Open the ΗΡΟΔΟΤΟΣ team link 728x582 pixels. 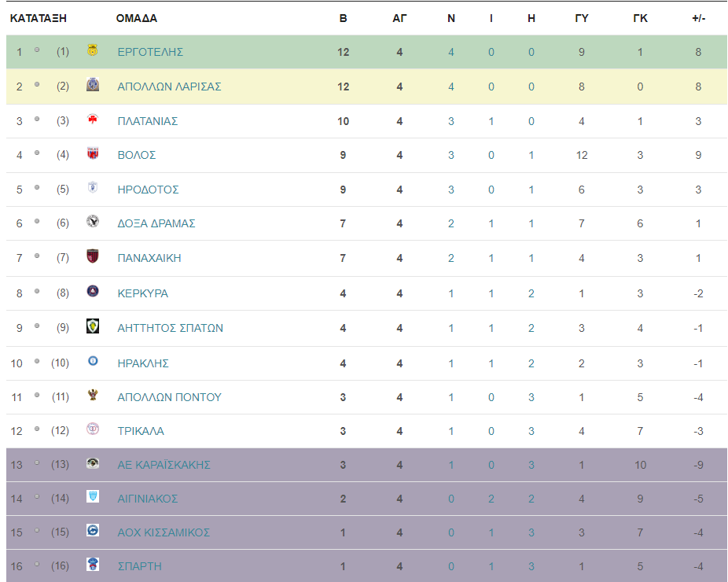coord(148,190)
